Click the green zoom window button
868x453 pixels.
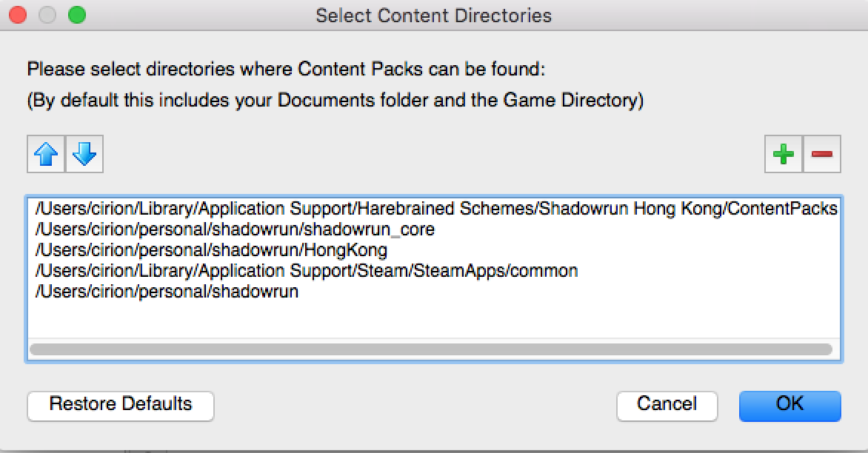(76, 15)
